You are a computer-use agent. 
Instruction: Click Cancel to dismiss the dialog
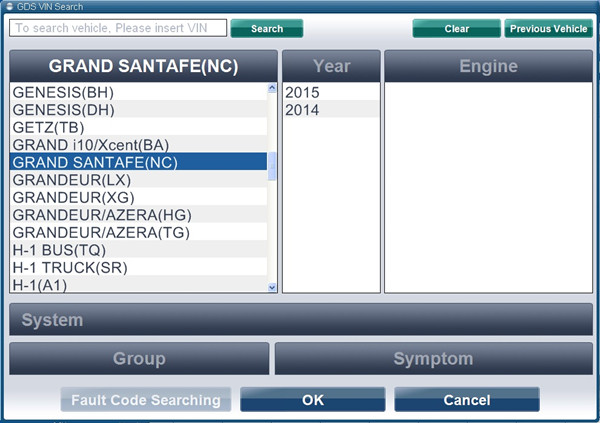467,400
